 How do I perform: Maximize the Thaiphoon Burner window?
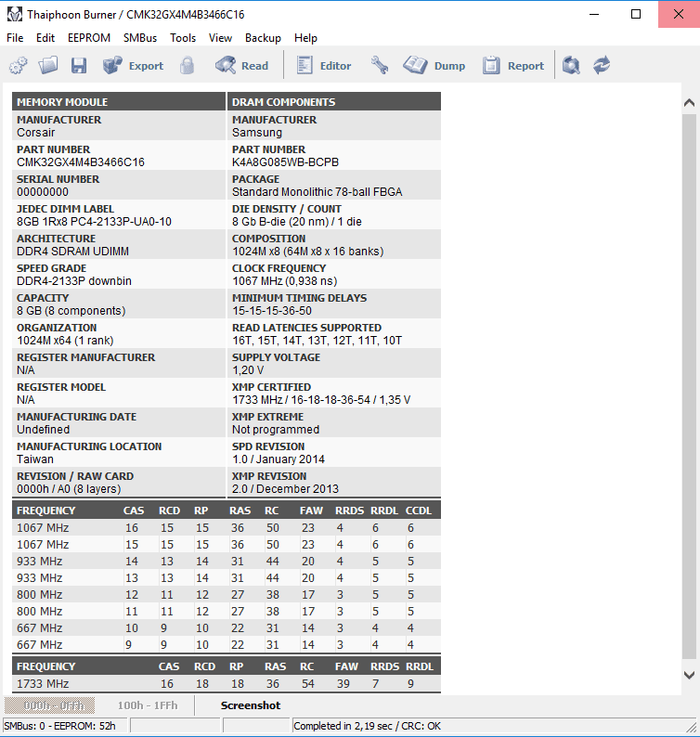point(636,14)
